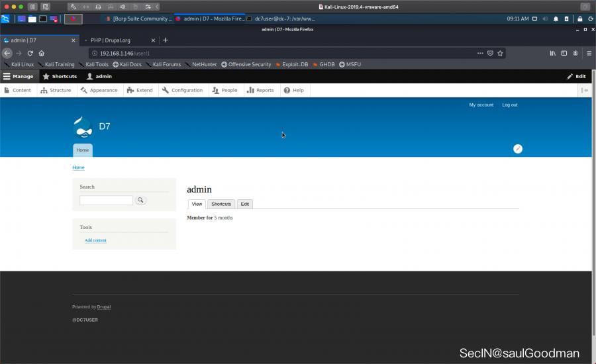Select the Edit tab under admin
The height and width of the screenshot is (364, 596).
pyautogui.click(x=244, y=204)
